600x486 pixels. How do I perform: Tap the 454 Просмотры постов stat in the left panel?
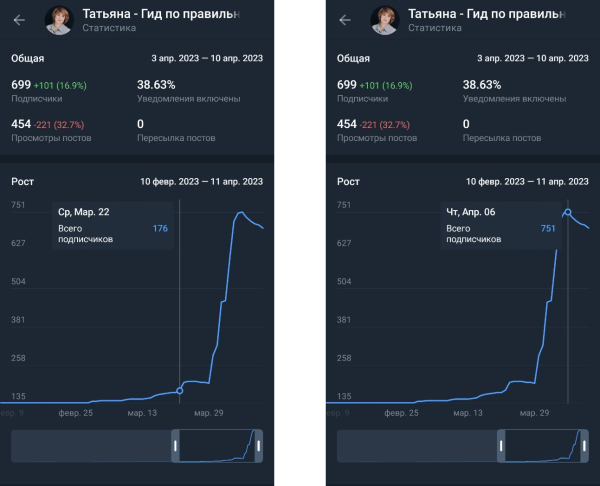pyautogui.click(x=50, y=130)
